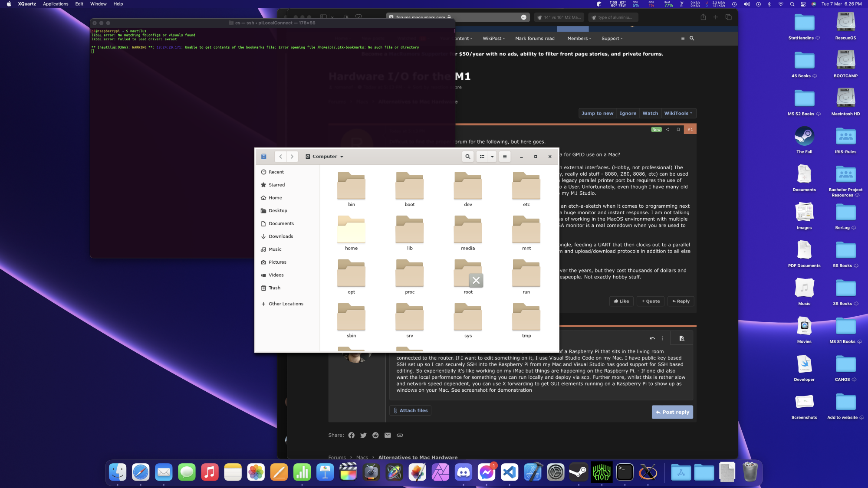Click the Post reply button
868x488 pixels.
coord(672,412)
